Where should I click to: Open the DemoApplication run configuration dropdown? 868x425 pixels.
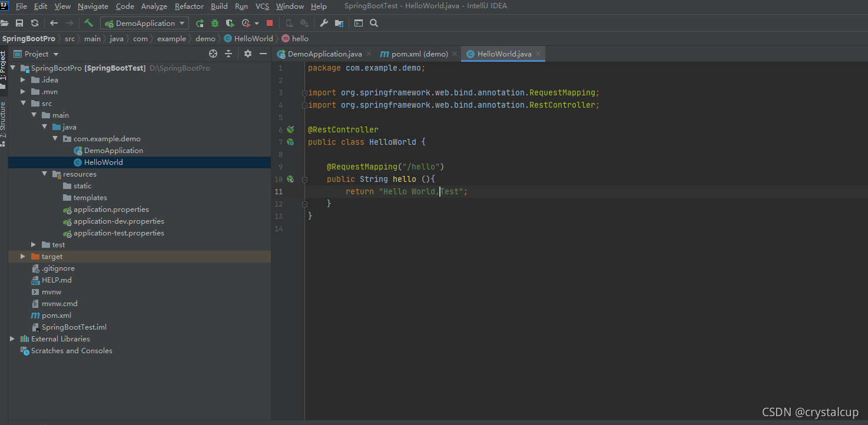[145, 23]
